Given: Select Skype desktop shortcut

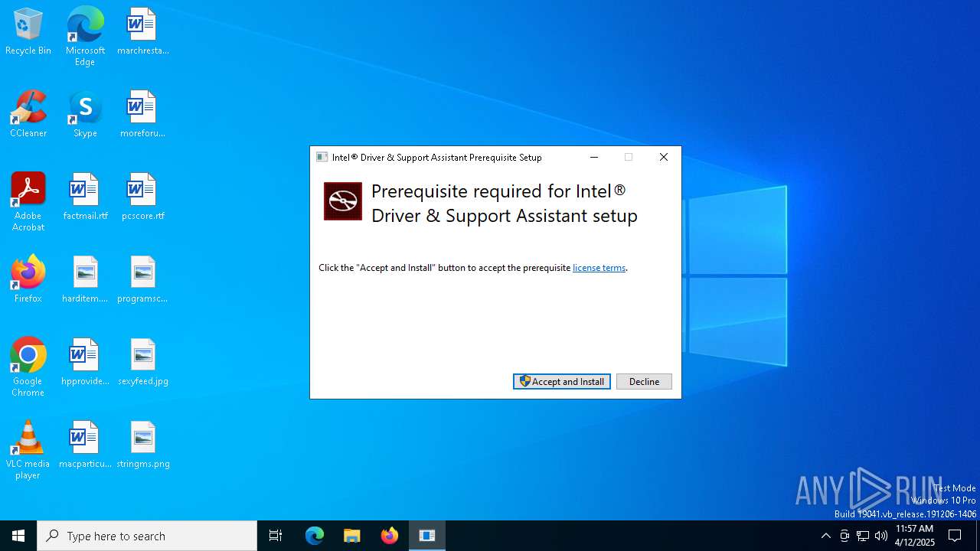Looking at the screenshot, I should click(85, 114).
